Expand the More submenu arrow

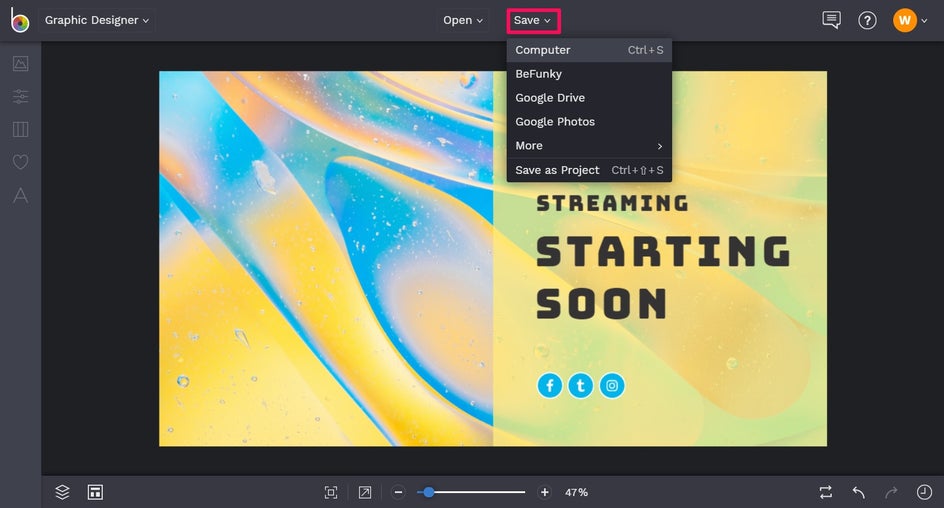click(x=660, y=146)
